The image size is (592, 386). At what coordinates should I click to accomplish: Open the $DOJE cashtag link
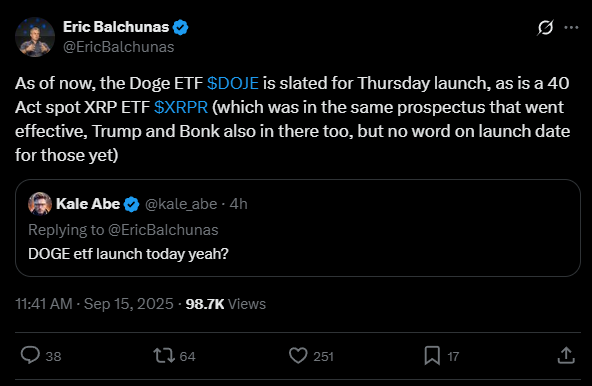coord(233,83)
